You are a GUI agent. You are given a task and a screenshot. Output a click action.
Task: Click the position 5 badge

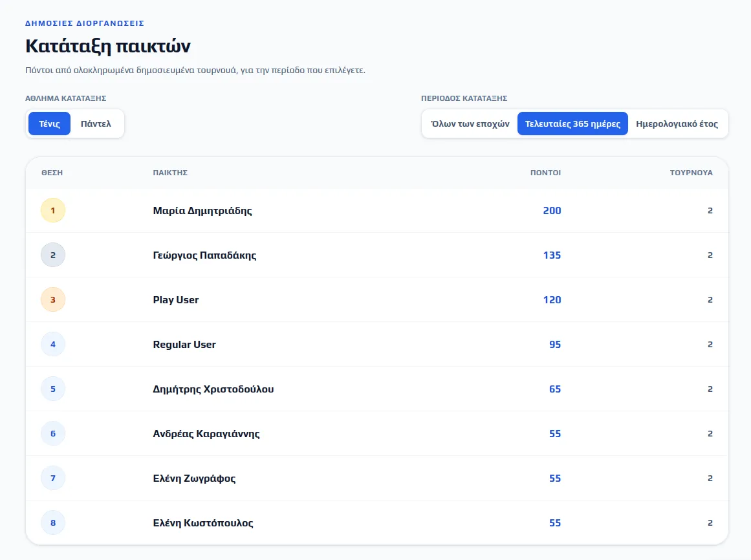pos(53,389)
